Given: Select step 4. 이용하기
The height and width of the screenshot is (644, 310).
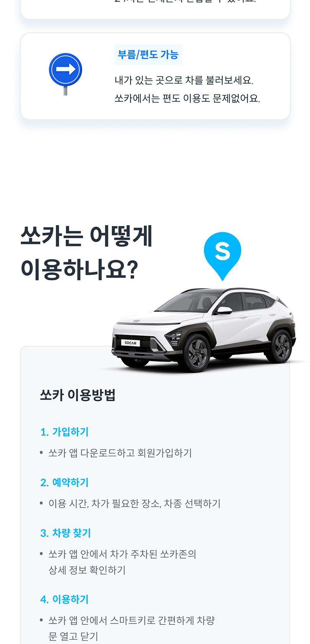Looking at the screenshot, I should (64, 599).
